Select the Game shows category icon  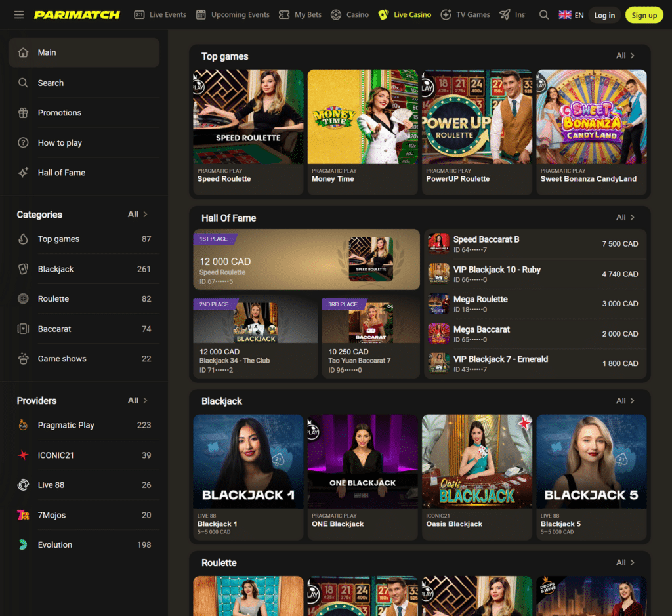24,359
